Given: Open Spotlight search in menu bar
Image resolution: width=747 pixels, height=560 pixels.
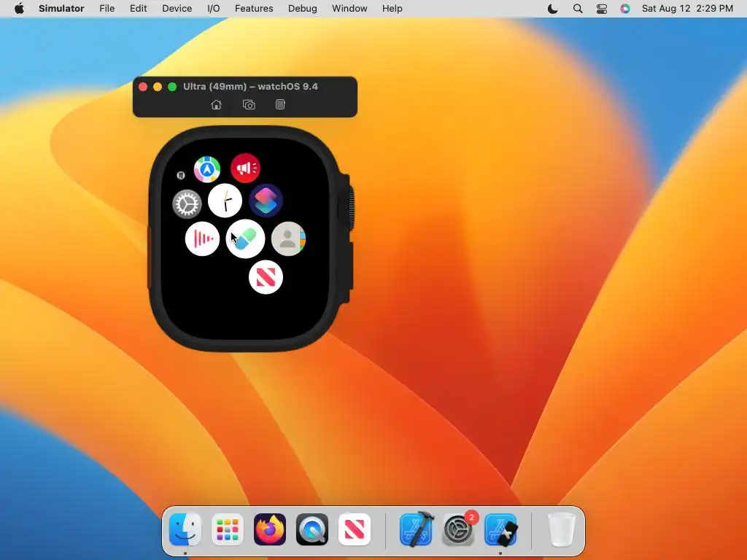Looking at the screenshot, I should (578, 9).
